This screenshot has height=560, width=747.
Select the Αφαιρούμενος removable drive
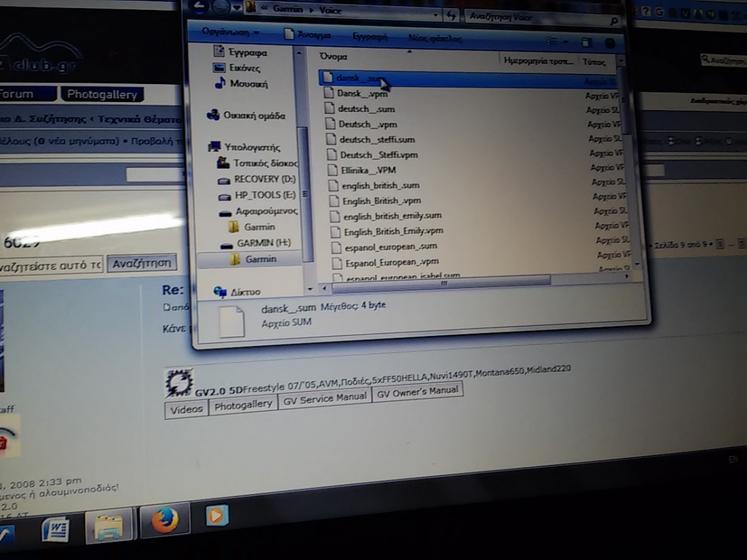tap(259, 211)
